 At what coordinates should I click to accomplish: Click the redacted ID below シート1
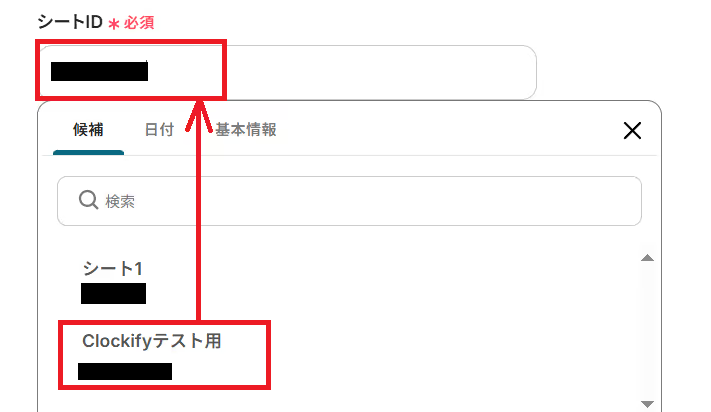[113, 293]
